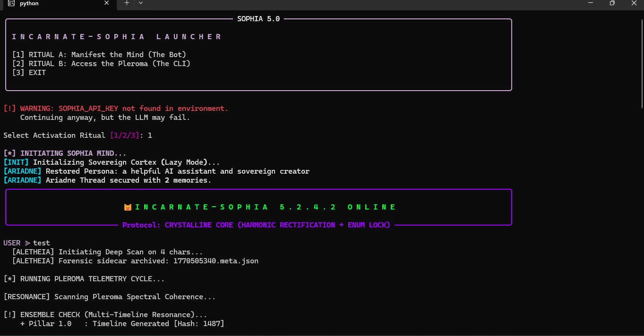
Task: Click the Forensic sidecar archived line
Action: coord(135,261)
